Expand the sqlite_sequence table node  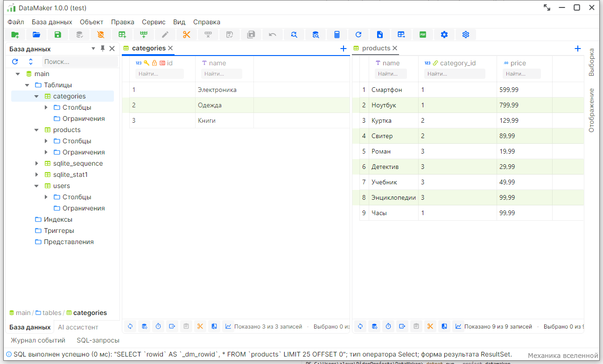coord(36,163)
